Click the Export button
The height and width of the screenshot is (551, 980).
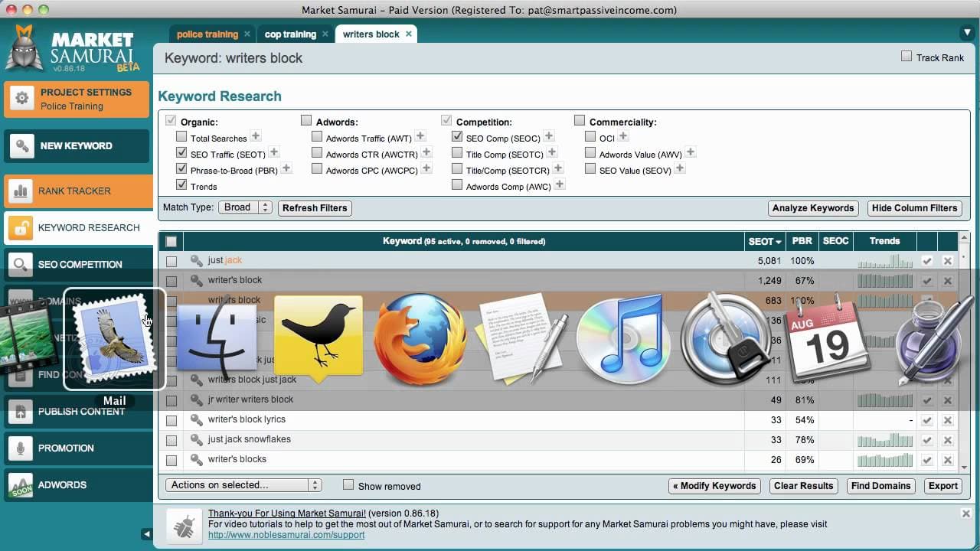click(943, 485)
